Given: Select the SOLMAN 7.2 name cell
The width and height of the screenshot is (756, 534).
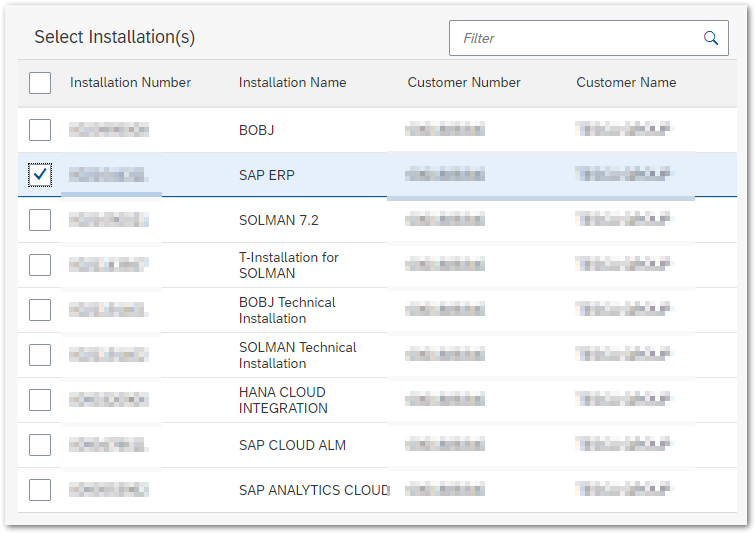Looking at the screenshot, I should click(x=279, y=220).
